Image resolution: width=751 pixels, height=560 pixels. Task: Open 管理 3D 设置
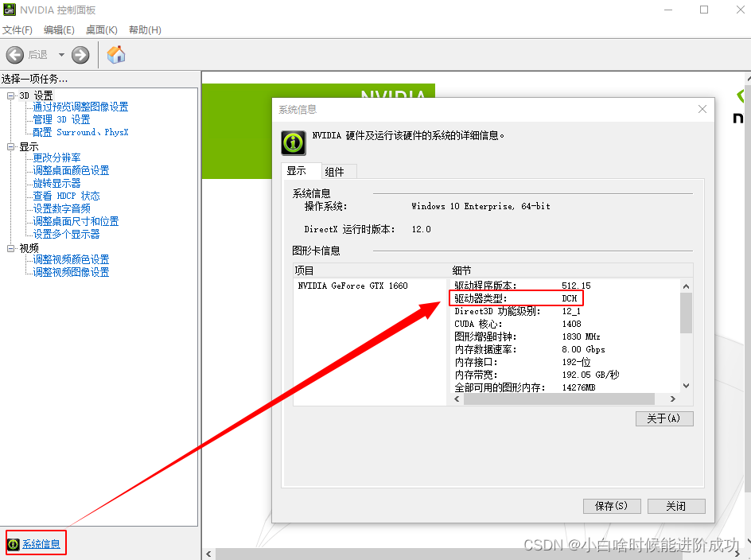[61, 119]
